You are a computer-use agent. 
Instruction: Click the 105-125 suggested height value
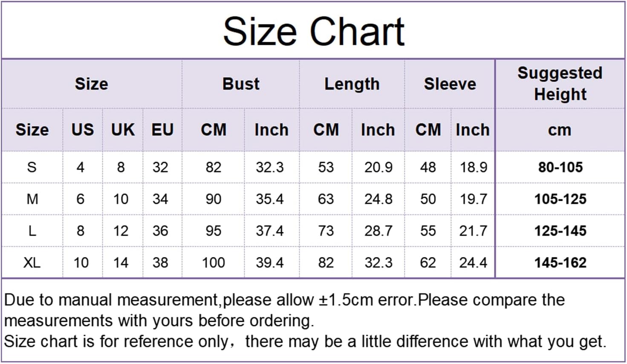click(560, 199)
